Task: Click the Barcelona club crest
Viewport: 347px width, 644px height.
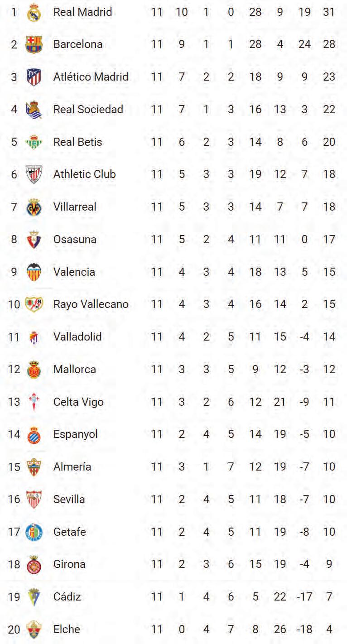Action: [x=34, y=44]
